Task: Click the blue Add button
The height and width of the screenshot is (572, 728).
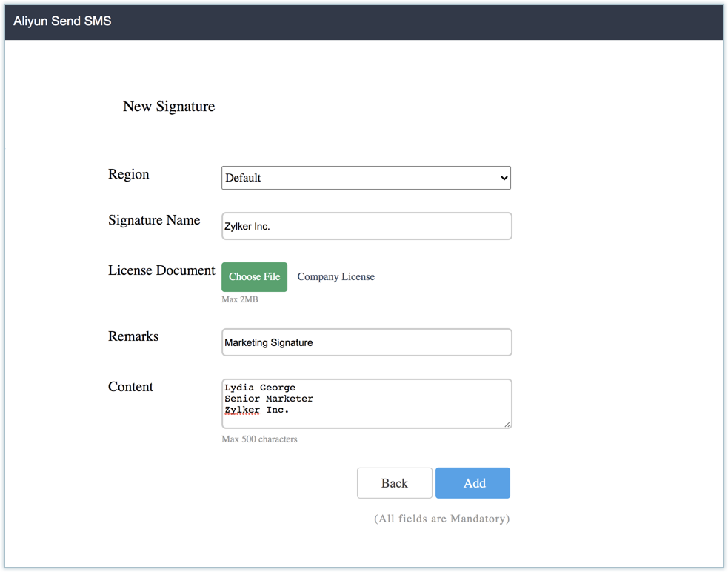Action: pyautogui.click(x=472, y=483)
